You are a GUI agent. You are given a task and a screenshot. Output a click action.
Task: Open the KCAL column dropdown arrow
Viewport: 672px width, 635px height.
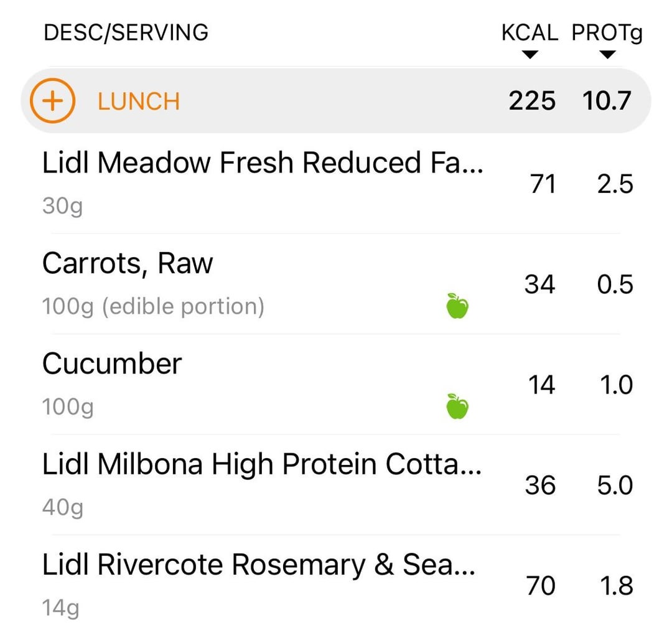(530, 55)
